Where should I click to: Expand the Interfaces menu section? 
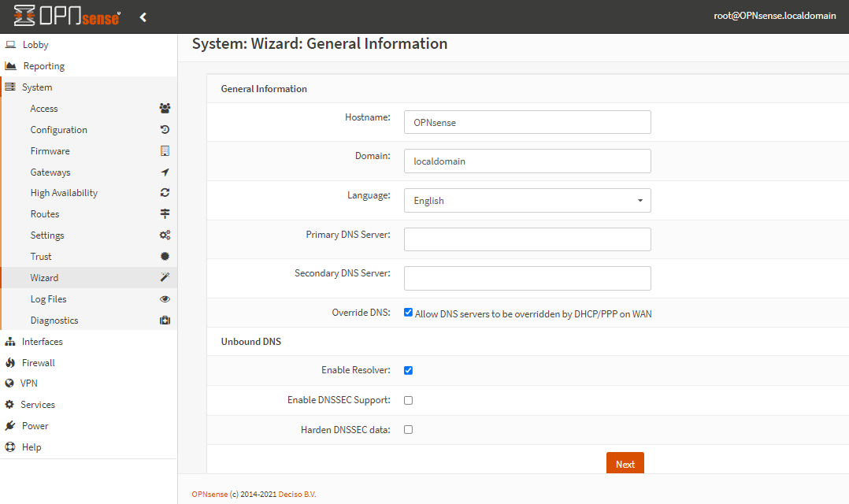click(43, 341)
